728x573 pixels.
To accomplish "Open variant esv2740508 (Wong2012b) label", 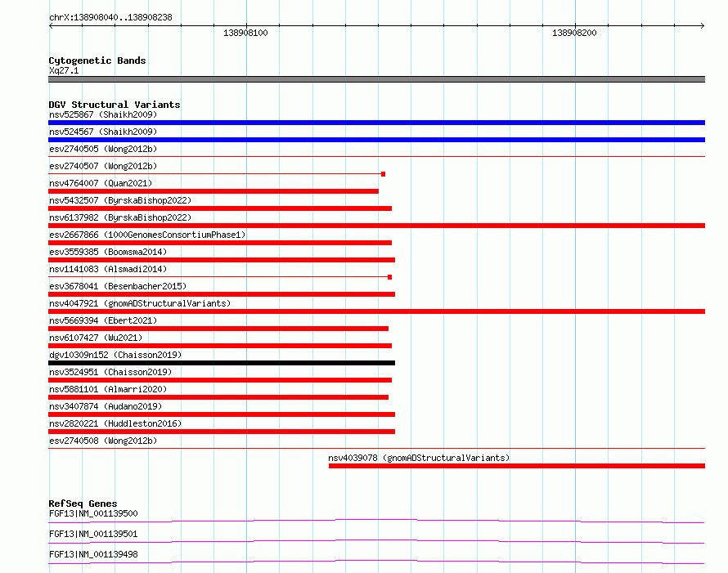I will click(103, 441).
